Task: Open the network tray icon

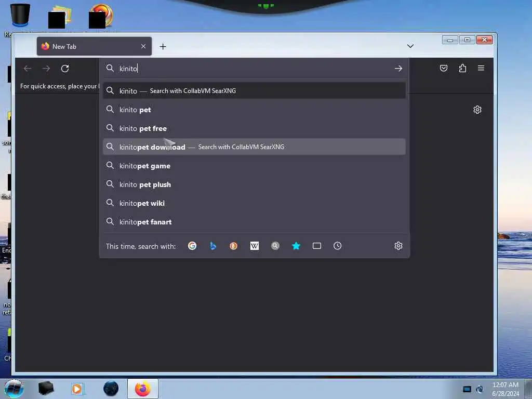Action: (x=480, y=389)
